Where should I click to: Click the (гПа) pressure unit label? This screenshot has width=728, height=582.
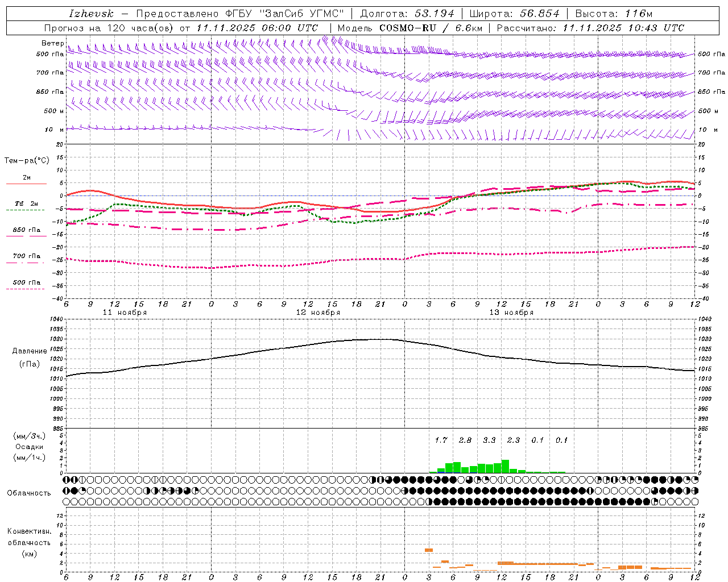30,364
